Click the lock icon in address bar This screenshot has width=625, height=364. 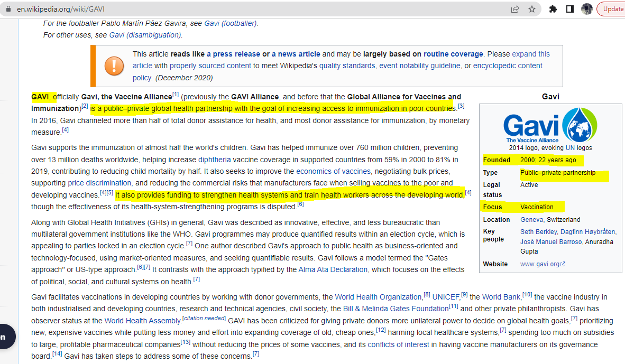(x=8, y=9)
